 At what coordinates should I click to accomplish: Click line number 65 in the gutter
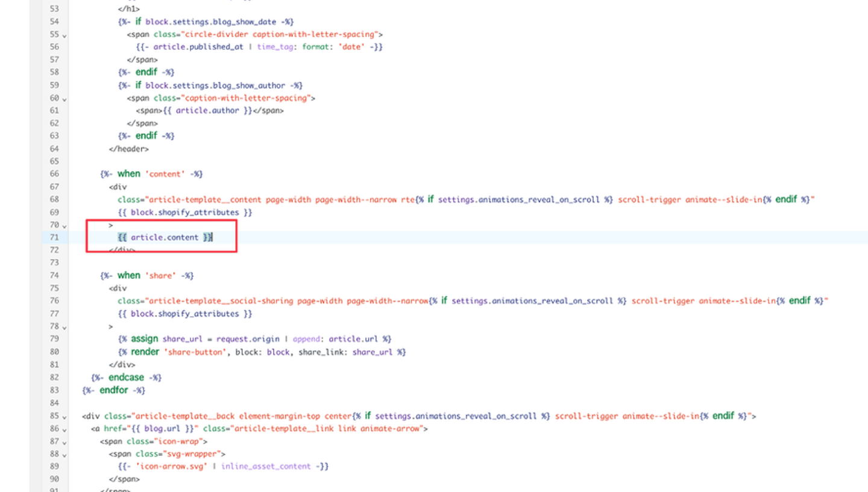pos(54,161)
